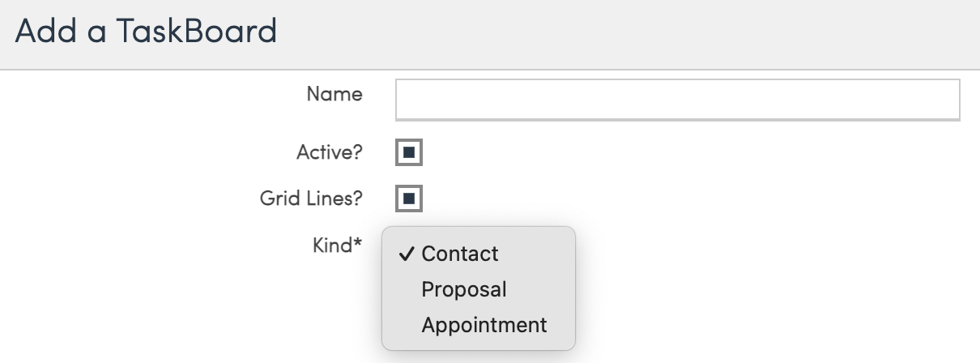Select Contact from the Kind dropdown
The height and width of the screenshot is (363, 980).
pyautogui.click(x=460, y=254)
